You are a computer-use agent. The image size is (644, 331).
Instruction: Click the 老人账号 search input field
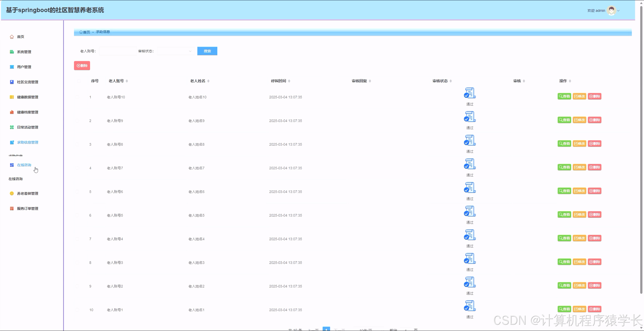click(x=118, y=51)
